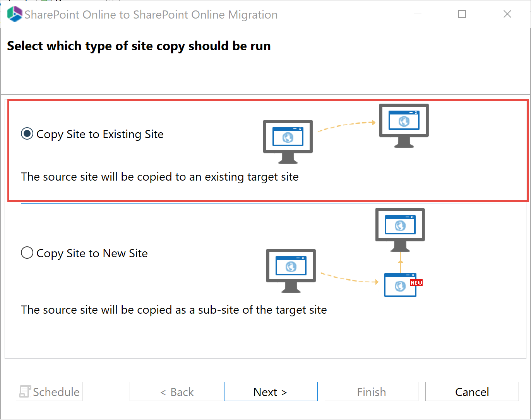The image size is (531, 420).
Task: Click the target monitor icon for existing site copy
Action: pos(403,124)
